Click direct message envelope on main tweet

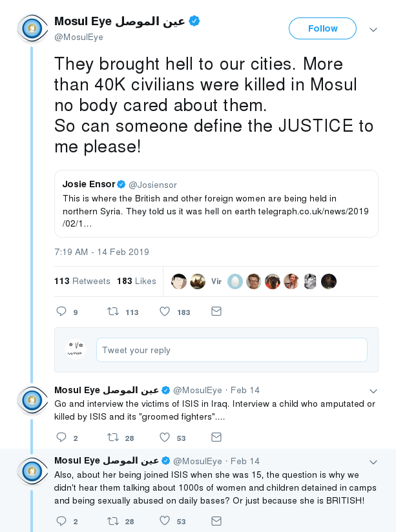(x=216, y=311)
